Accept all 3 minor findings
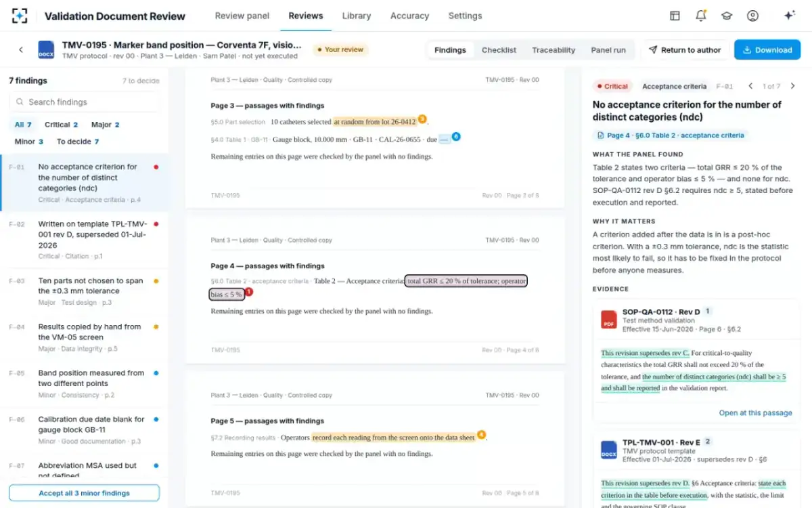This screenshot has width=812, height=508. click(84, 493)
